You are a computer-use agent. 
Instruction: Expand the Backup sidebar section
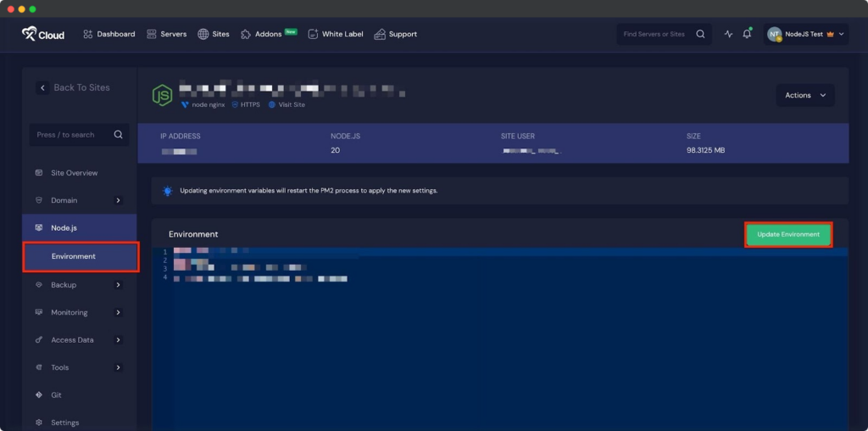click(118, 285)
